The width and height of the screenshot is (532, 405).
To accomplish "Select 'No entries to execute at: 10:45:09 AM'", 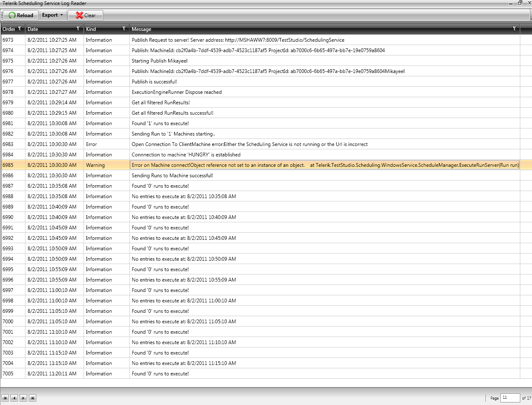I will coord(184,238).
